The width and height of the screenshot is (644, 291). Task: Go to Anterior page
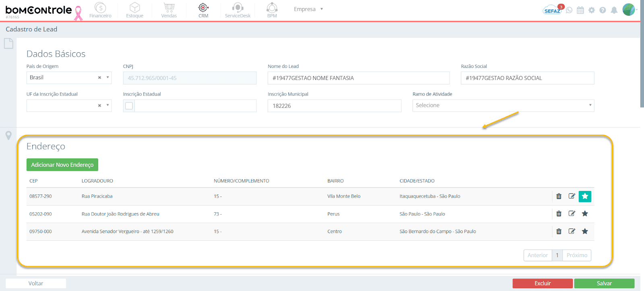pos(538,255)
